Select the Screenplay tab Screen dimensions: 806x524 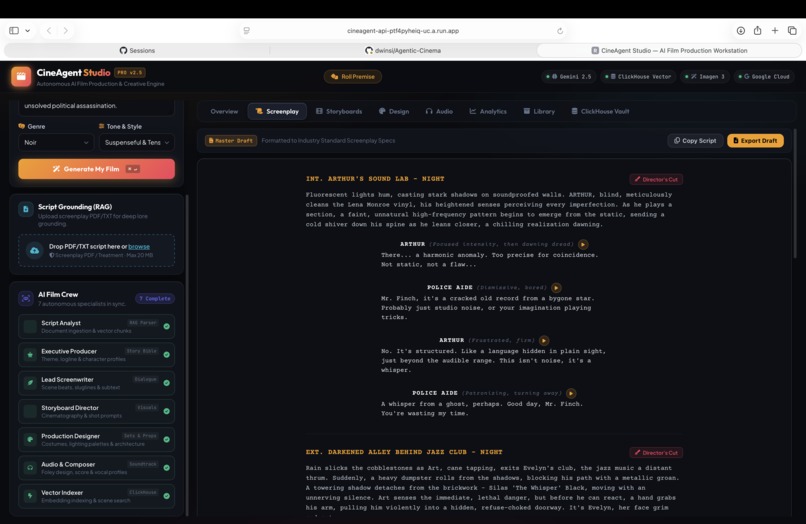point(277,112)
